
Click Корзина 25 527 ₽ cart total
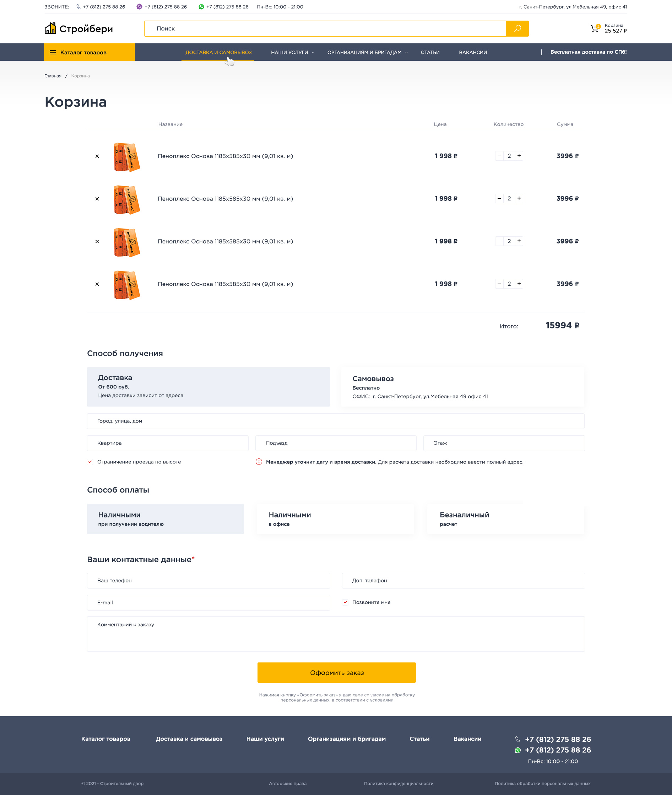pyautogui.click(x=615, y=28)
